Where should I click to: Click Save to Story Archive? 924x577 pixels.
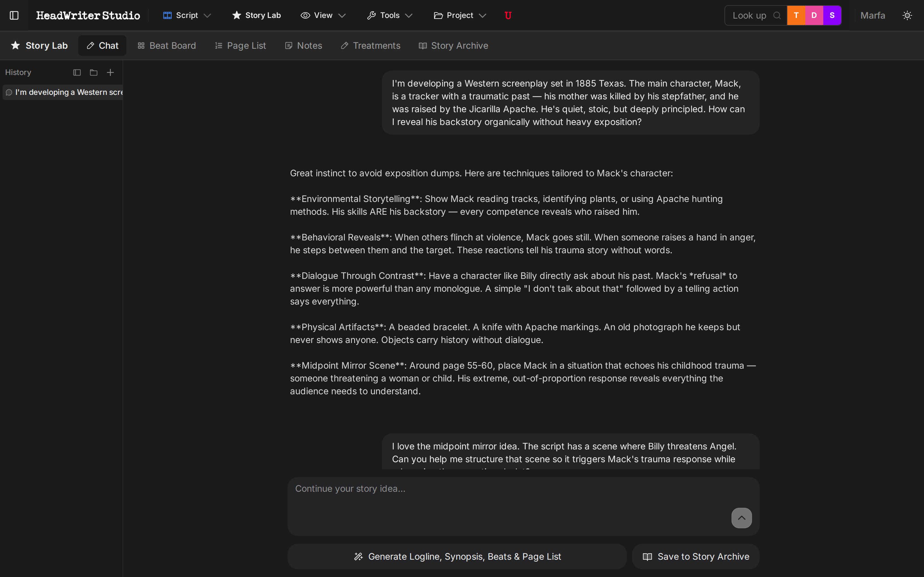tap(695, 556)
